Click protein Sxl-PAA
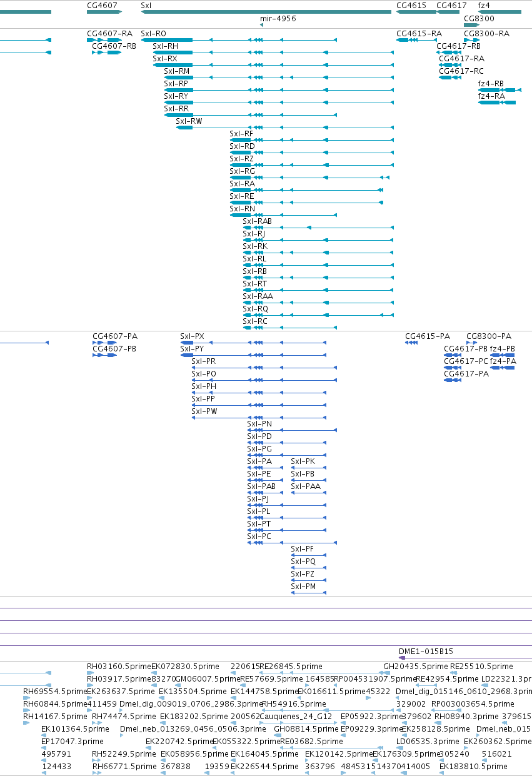Screen dimensions: 532x776 306,486
